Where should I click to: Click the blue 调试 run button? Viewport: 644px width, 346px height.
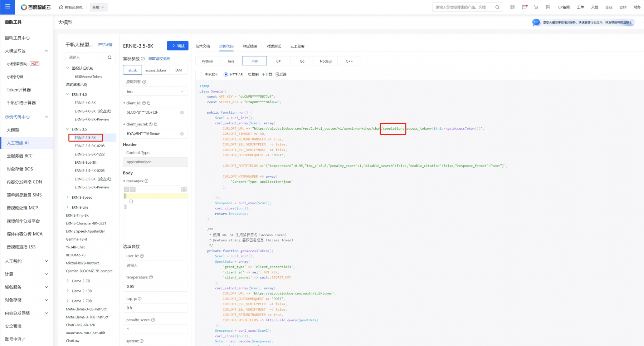tap(178, 46)
